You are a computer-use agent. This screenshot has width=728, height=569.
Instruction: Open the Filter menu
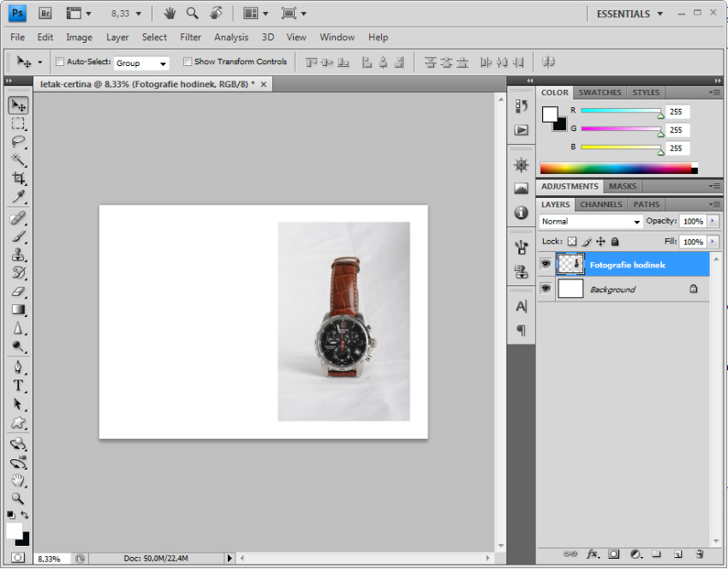pyautogui.click(x=190, y=37)
